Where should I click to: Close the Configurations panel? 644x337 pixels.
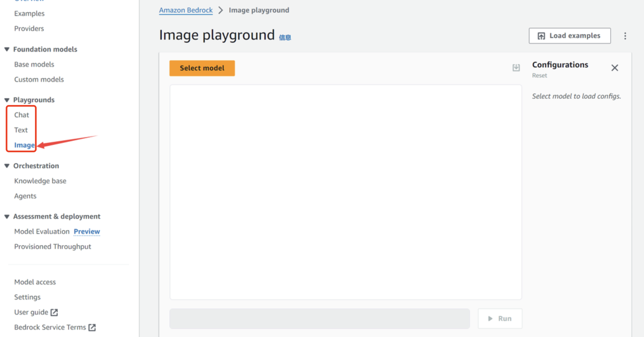pyautogui.click(x=615, y=68)
